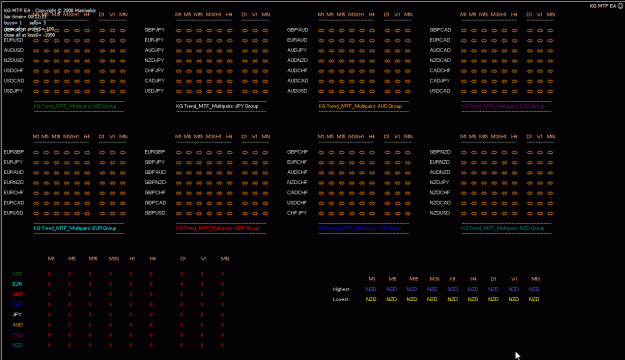Click the Highest row label
Viewport: 625px width, 360px height.
click(342, 289)
